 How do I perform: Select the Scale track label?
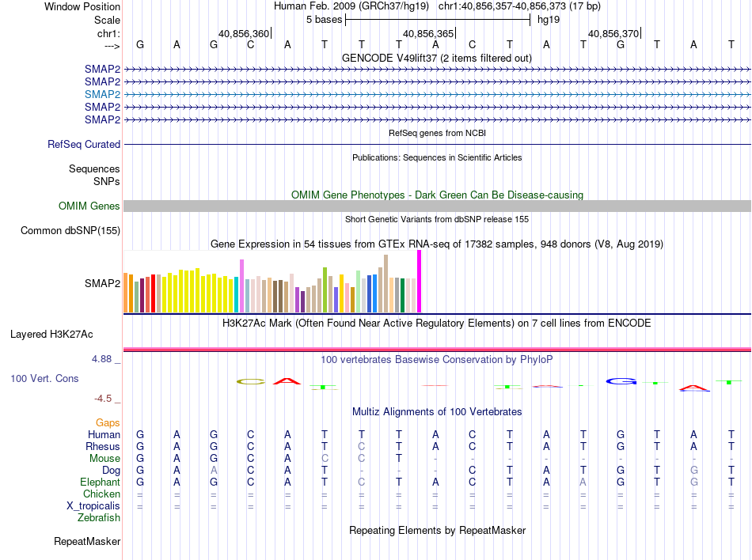click(x=107, y=20)
